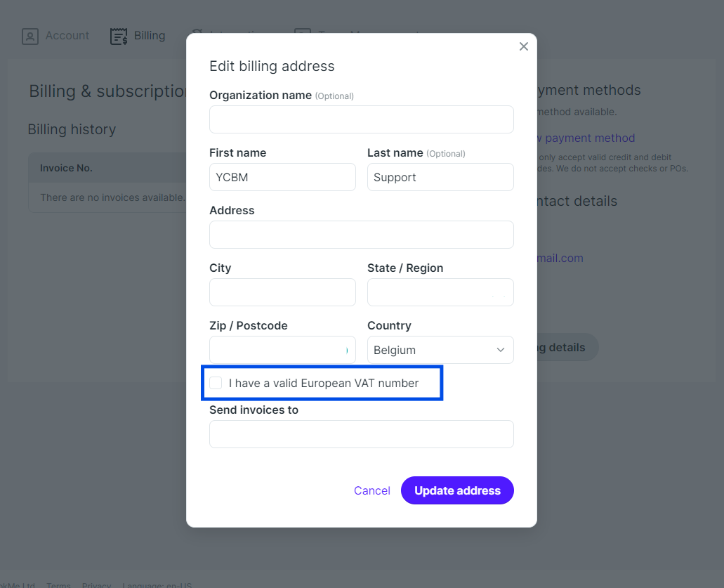This screenshot has height=588, width=724.
Task: Focus the Zip / Postcode field
Action: point(282,350)
